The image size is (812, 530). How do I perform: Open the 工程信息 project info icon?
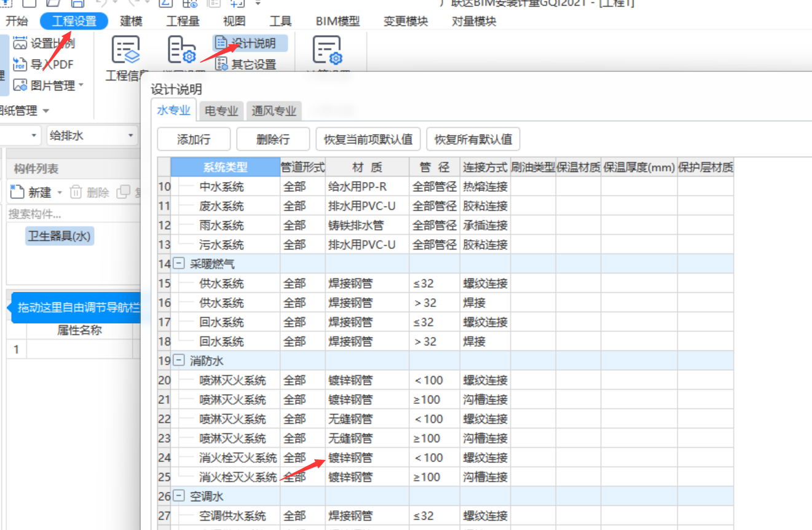(x=125, y=50)
